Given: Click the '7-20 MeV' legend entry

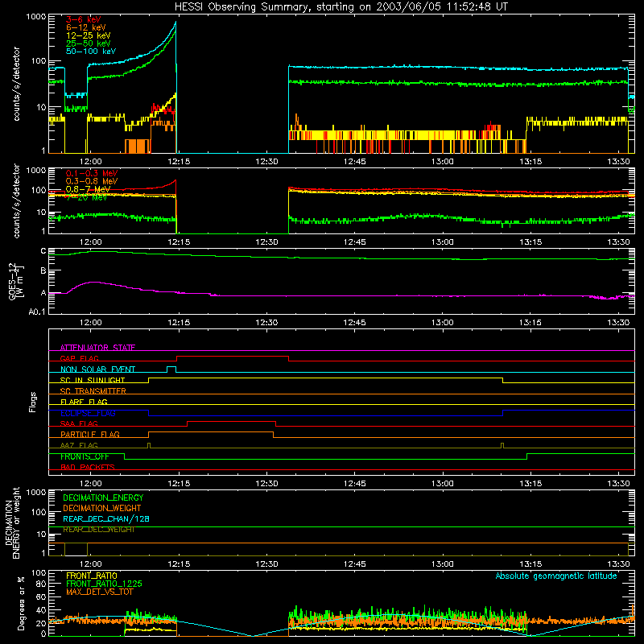Looking at the screenshot, I should 87,197.
